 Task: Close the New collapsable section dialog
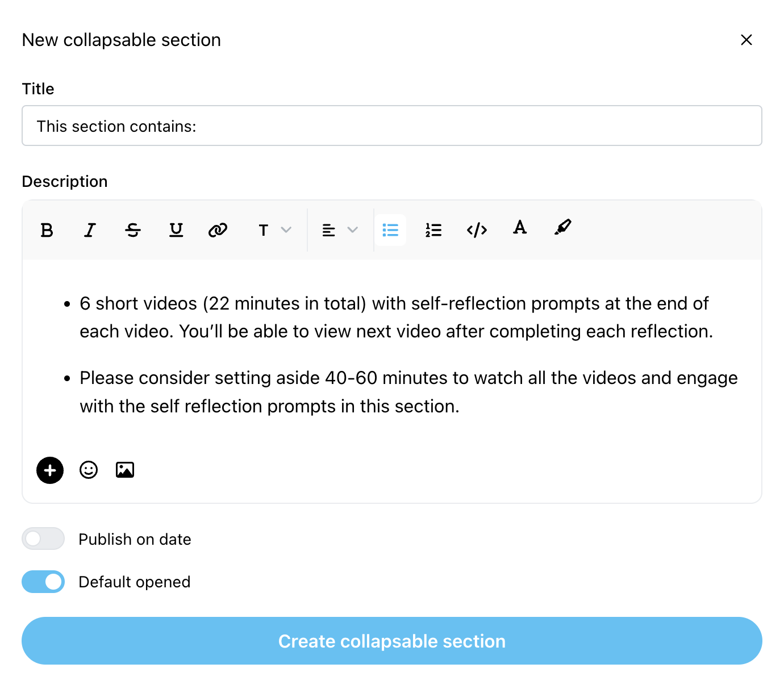pos(747,40)
